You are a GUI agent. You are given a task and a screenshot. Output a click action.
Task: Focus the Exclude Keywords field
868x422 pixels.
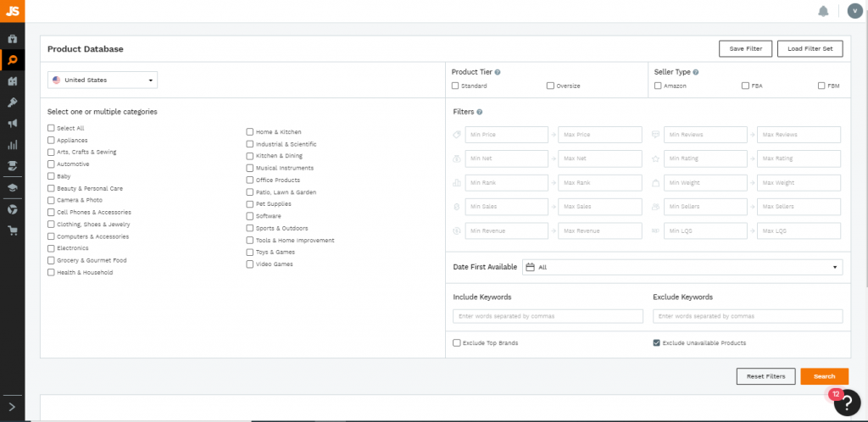point(748,316)
